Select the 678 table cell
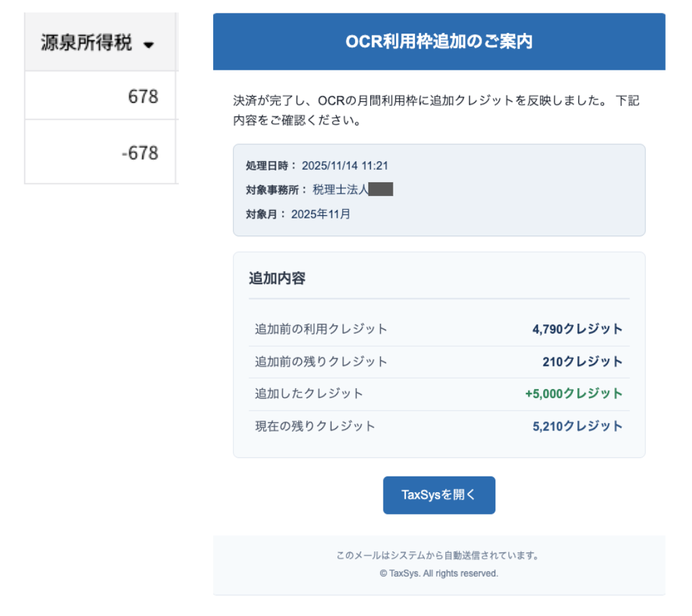This screenshot has height=616, width=692. pyautogui.click(x=100, y=96)
